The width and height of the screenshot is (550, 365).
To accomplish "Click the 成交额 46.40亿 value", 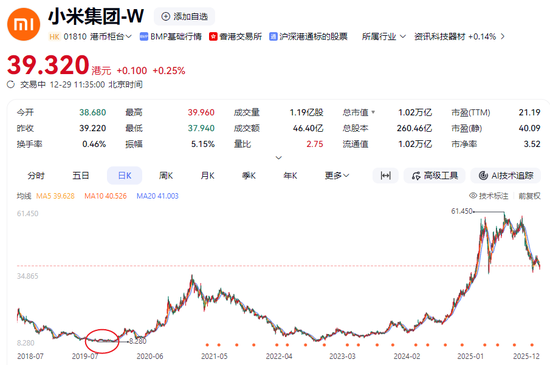I will point(308,128).
